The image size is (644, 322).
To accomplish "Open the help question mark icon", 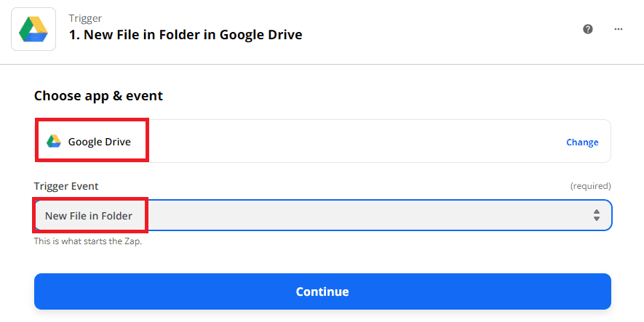I will coord(588,29).
